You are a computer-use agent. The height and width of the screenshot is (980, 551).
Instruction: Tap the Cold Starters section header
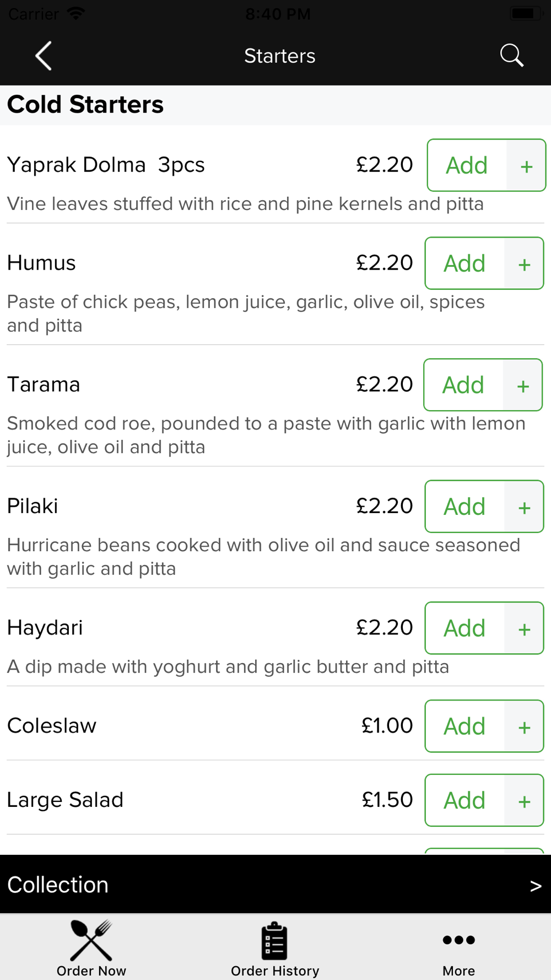point(85,105)
